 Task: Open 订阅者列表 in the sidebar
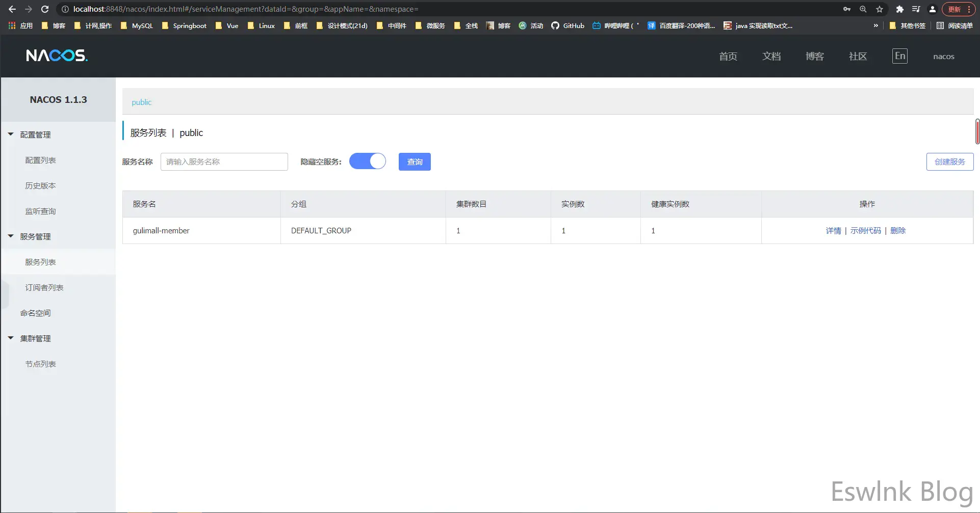(x=44, y=287)
